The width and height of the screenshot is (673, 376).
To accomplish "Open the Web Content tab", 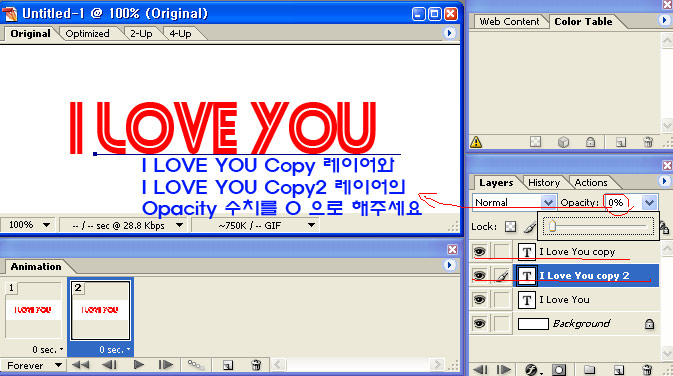I will click(509, 21).
